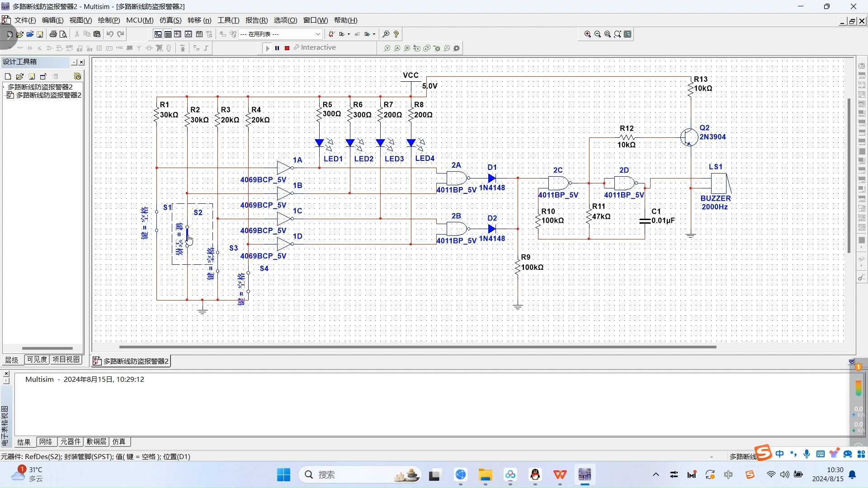Image resolution: width=868 pixels, height=488 pixels.
Task: Switch to 网络 spreadsheet tab
Action: [x=46, y=441]
